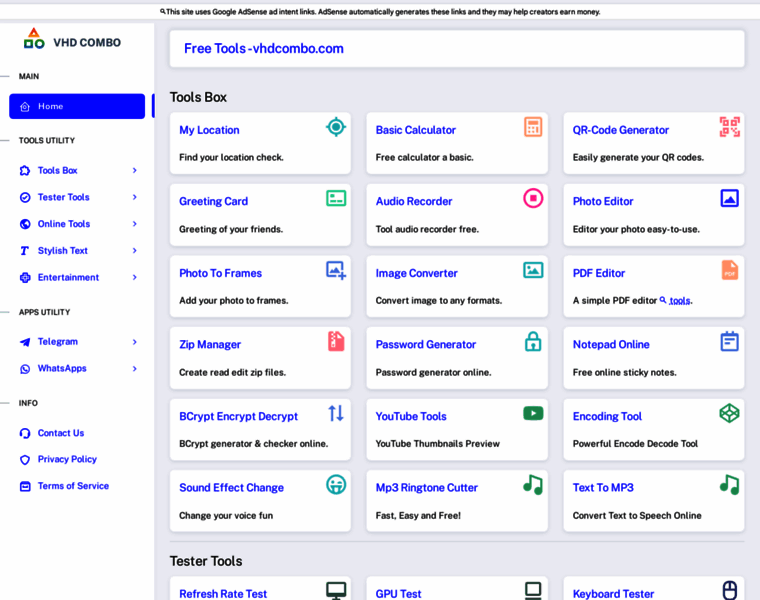Click 'Convert Text to Speech Online' text
The image size is (760, 600).
[x=637, y=515]
